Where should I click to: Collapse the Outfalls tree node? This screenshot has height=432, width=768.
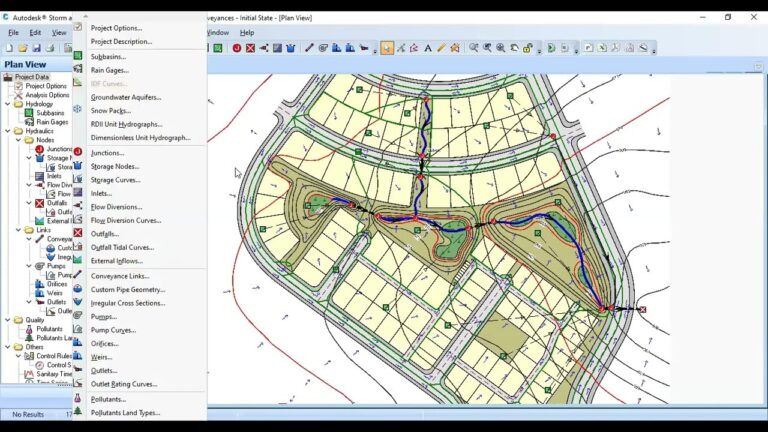click(29, 203)
